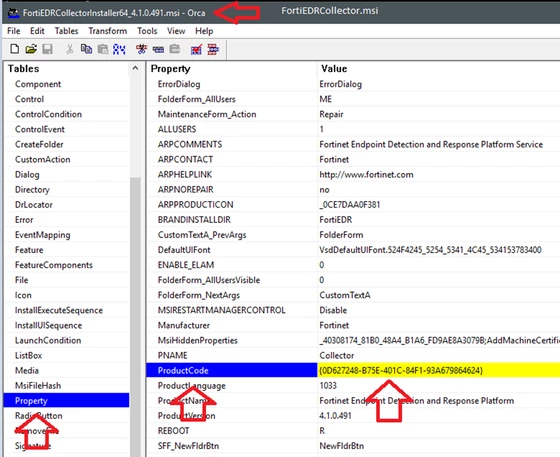The image size is (560, 457).
Task: Select the InstallExecuteSequence table
Action: (x=59, y=310)
